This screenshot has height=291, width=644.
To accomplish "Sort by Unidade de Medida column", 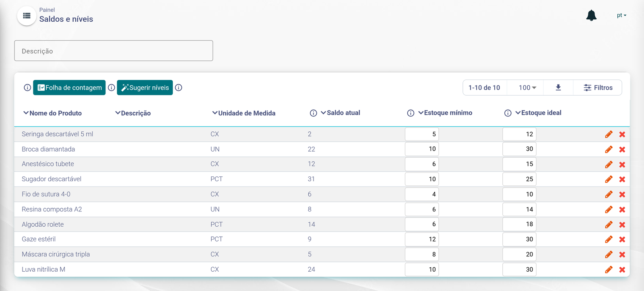I will [x=244, y=113].
